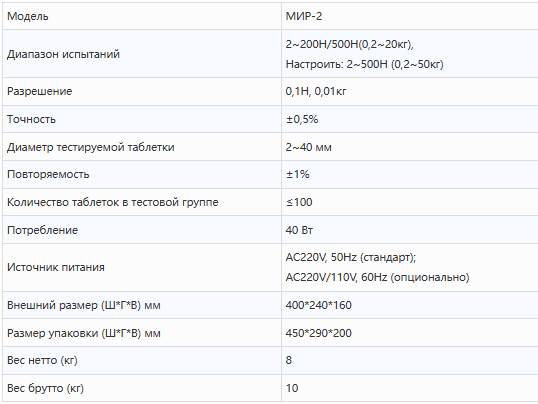Select the "Повторяемость" row label
The width and height of the screenshot is (538, 404).
(48, 174)
